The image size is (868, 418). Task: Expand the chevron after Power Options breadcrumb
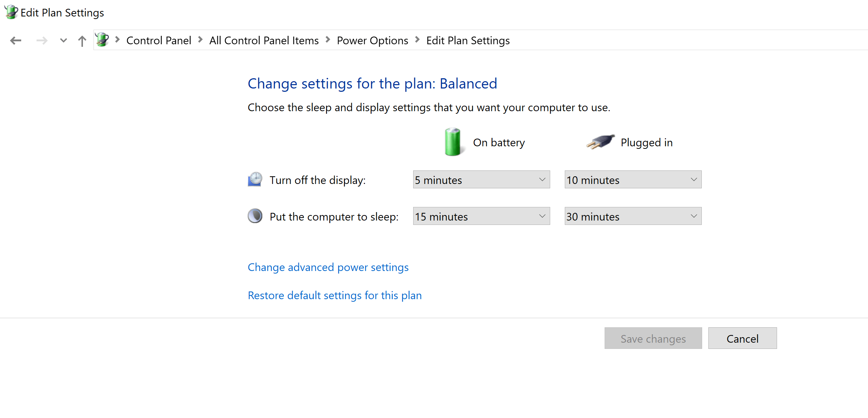[417, 40]
